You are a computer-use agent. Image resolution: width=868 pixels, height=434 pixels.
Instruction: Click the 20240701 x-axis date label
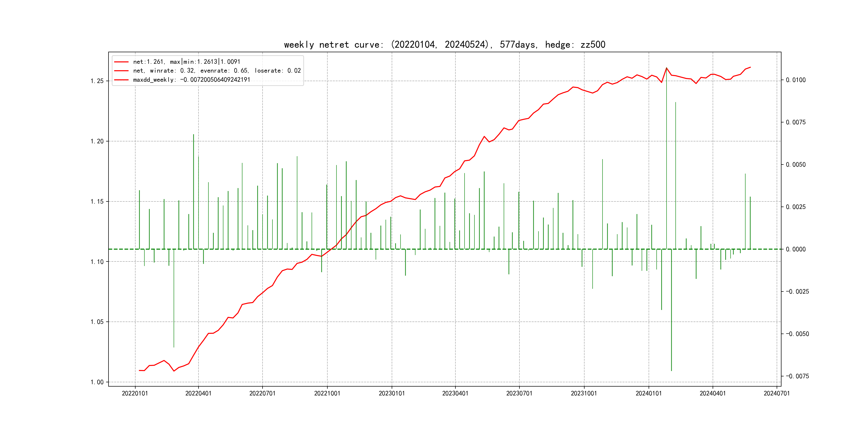point(776,394)
